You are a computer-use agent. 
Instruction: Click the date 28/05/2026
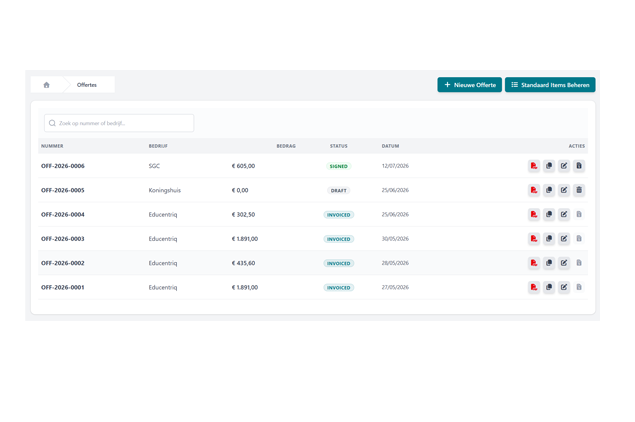395,263
